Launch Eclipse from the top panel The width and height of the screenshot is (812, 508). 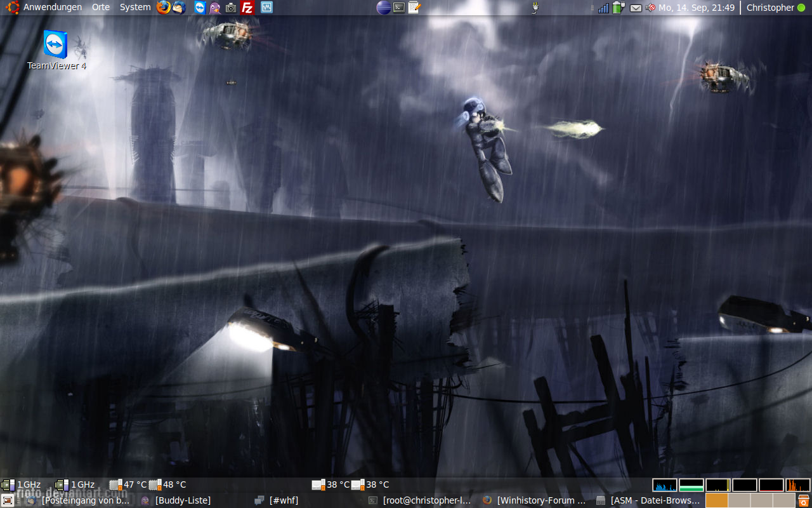[x=383, y=8]
